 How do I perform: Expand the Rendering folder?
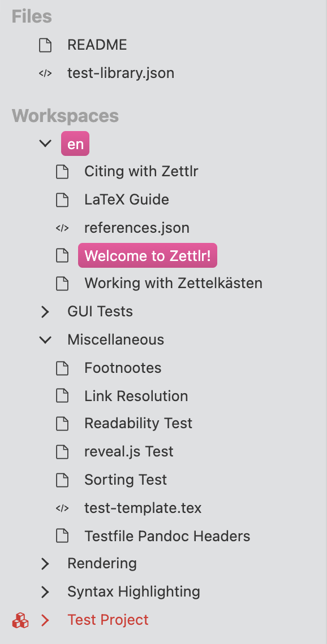[45, 563]
